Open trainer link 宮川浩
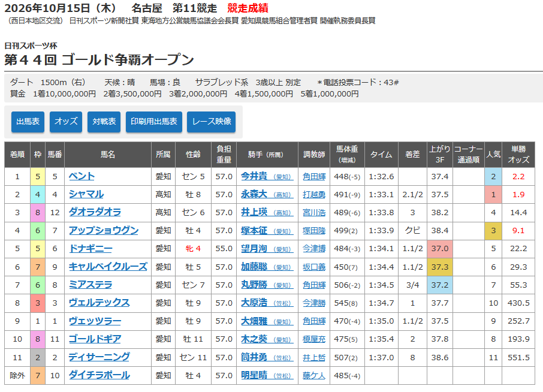This screenshot has width=543, height=392. click(314, 213)
